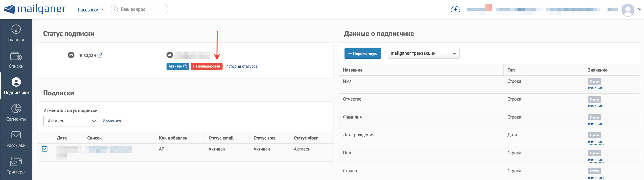Click изменить for Страна
644x180 pixels.
point(596,178)
